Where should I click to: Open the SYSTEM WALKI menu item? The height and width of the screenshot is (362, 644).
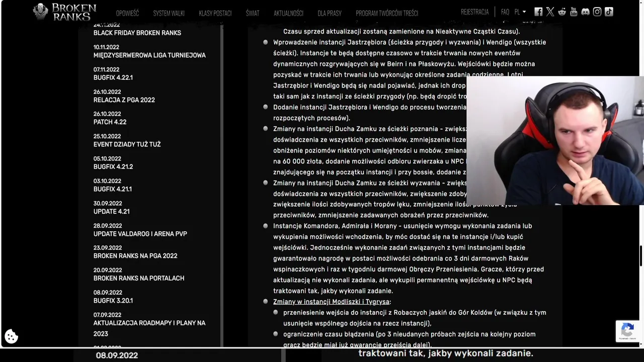click(x=169, y=13)
